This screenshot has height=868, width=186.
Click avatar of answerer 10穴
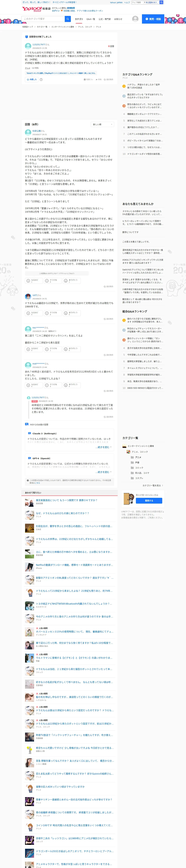click(28, 297)
